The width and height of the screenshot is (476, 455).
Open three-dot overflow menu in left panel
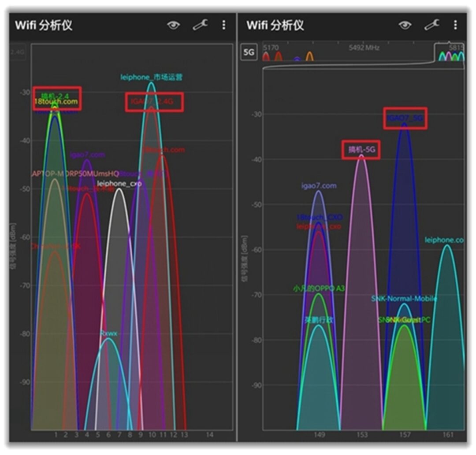click(224, 25)
